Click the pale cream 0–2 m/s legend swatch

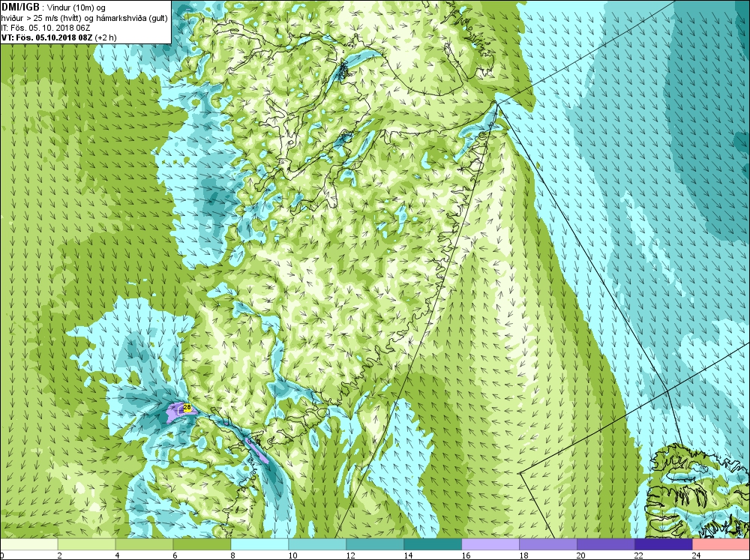point(28,544)
